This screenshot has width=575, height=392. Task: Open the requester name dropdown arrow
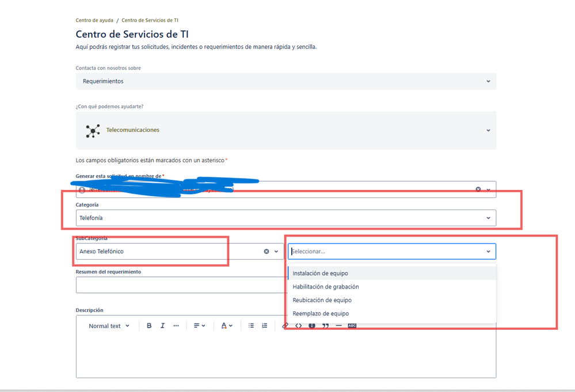(488, 189)
